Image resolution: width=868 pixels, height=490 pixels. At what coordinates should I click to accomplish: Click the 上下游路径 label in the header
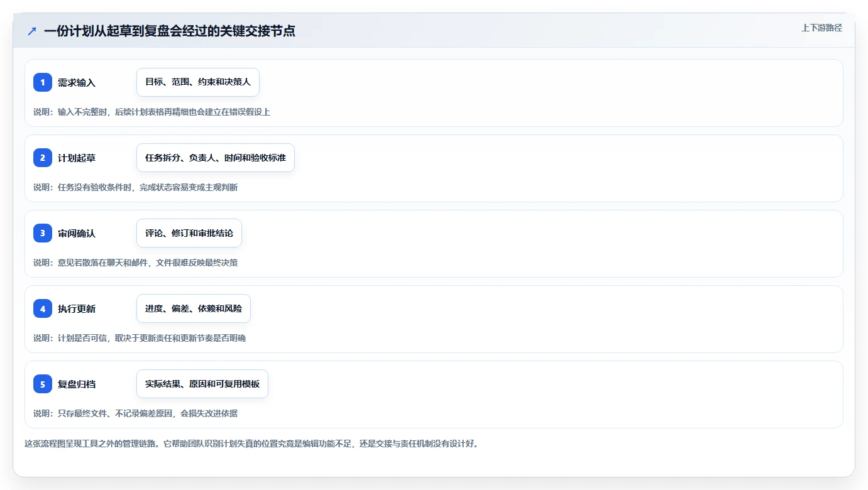tap(821, 28)
